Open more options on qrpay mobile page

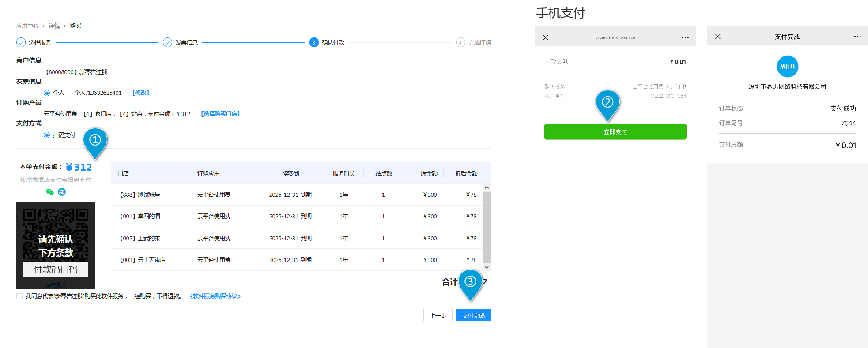[x=685, y=37]
